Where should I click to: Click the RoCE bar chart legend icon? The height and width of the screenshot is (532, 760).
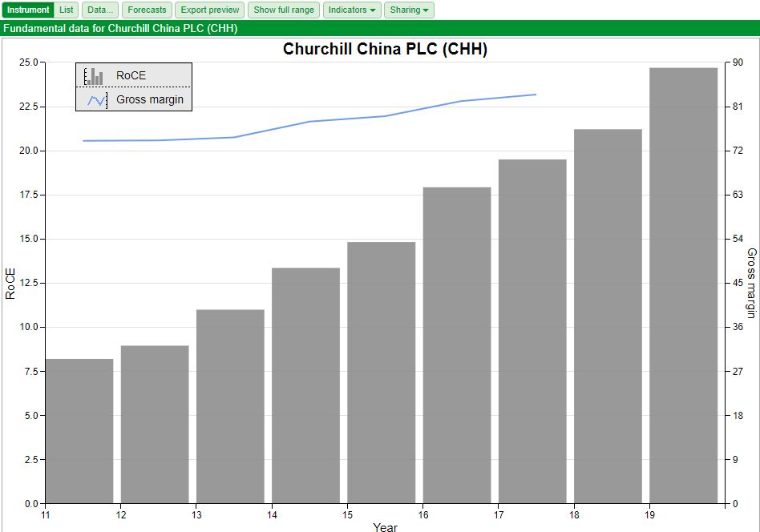click(x=94, y=76)
